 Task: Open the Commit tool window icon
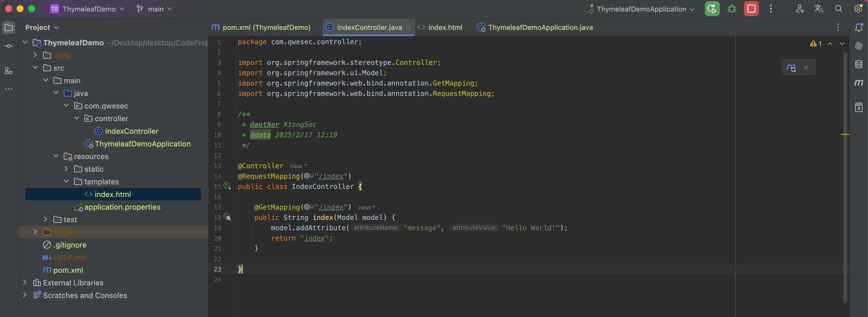pos(9,46)
